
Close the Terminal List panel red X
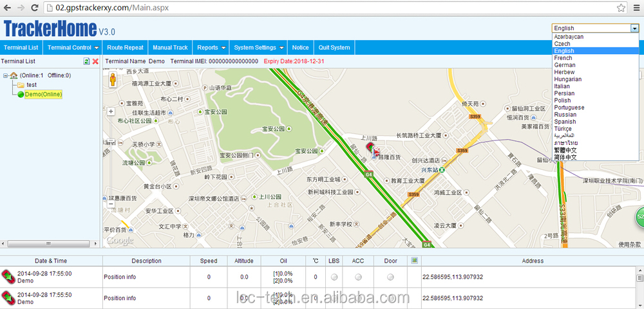[x=95, y=61]
